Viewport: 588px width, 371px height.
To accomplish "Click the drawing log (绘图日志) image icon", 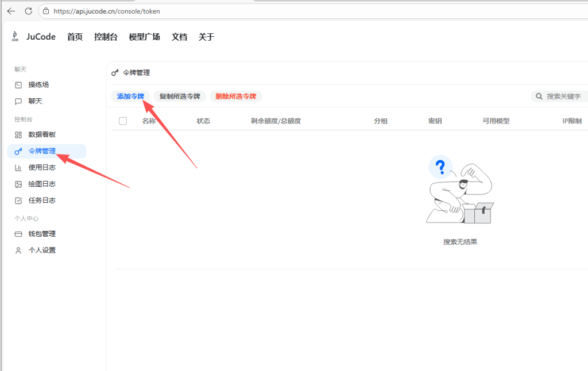I will [18, 184].
